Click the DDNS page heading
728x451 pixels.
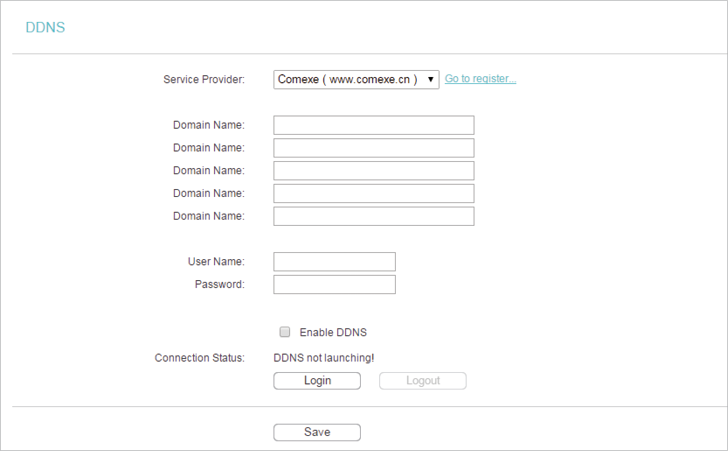pos(45,27)
